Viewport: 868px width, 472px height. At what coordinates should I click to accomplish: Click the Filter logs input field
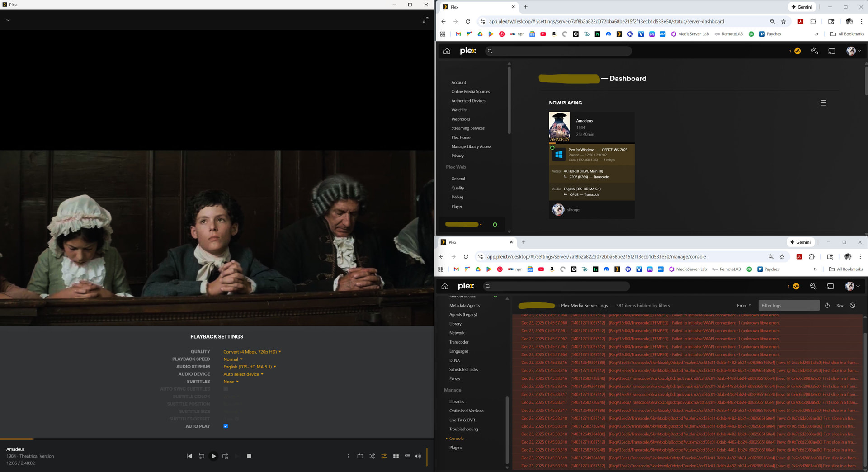(x=789, y=306)
